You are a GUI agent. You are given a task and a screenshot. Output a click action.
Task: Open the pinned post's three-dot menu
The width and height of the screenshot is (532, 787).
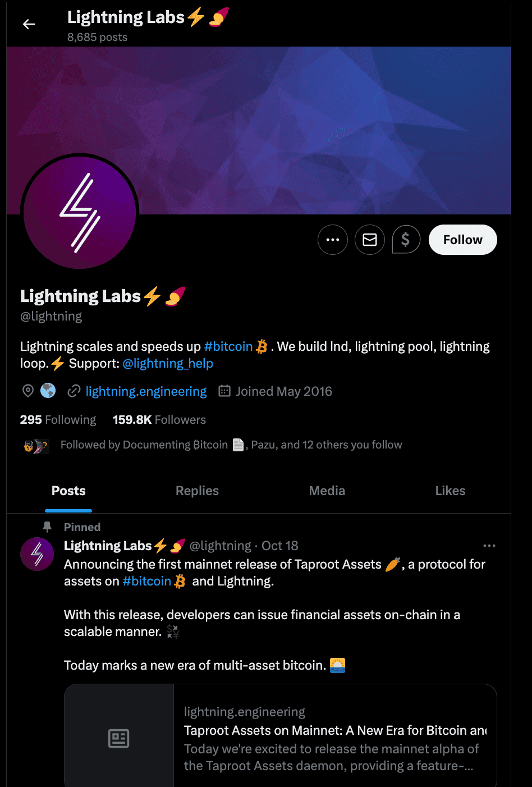tap(489, 546)
